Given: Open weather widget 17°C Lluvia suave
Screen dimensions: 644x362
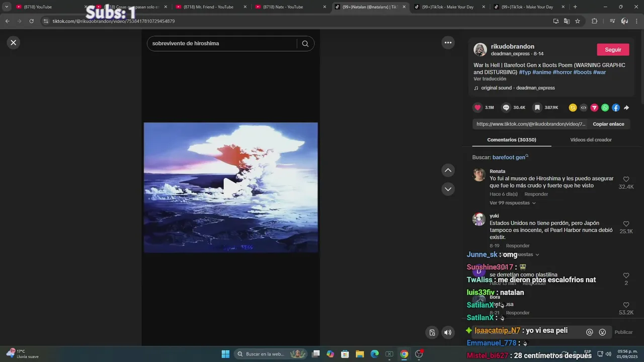Looking at the screenshot, I should (23, 354).
